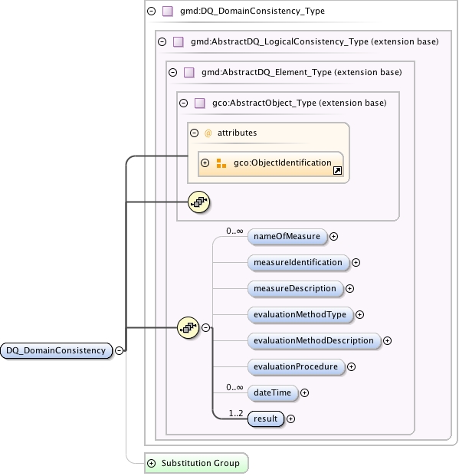This screenshot has width=459, height=476.
Task: Expand the nameOfMeasure element
Action: coord(333,237)
